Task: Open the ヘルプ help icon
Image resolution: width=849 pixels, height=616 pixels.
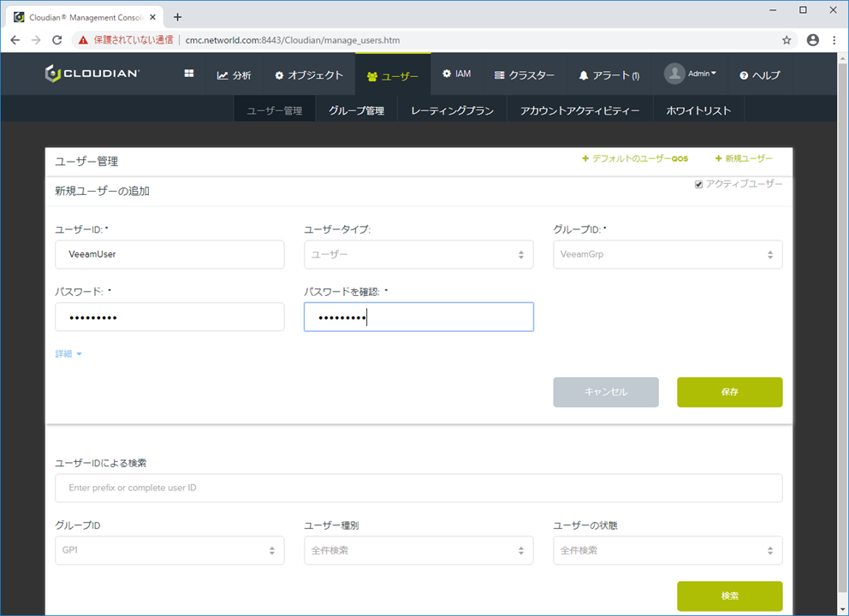Action: coord(744,74)
